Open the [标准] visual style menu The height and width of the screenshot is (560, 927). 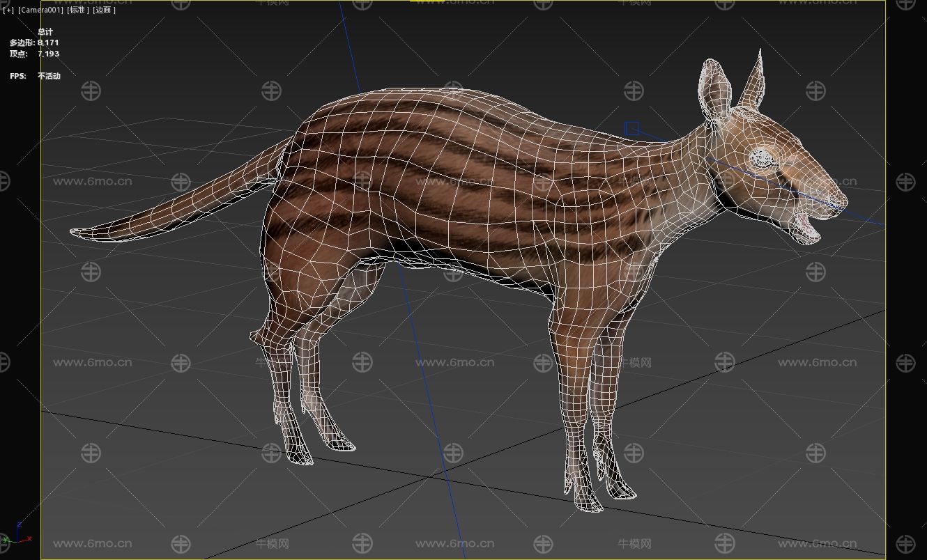tap(78, 10)
